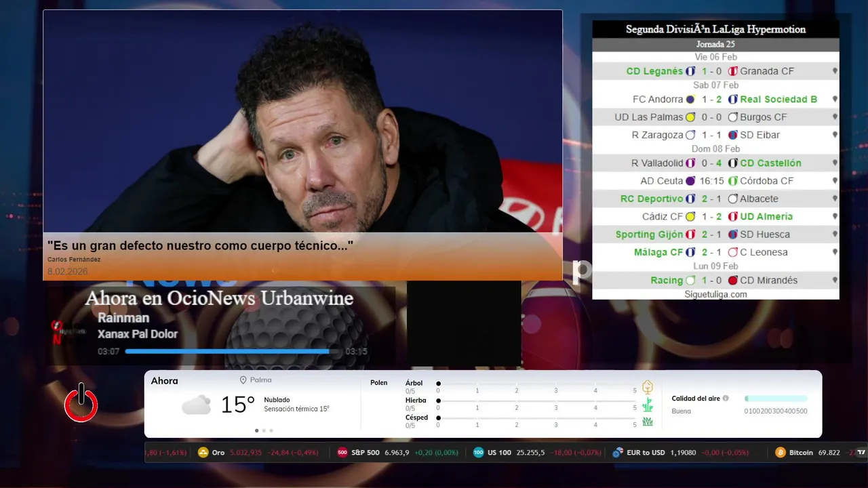Image resolution: width=868 pixels, height=488 pixels.
Task: Click the 0 - 4 score for Valladolid match
Action: 712,163
